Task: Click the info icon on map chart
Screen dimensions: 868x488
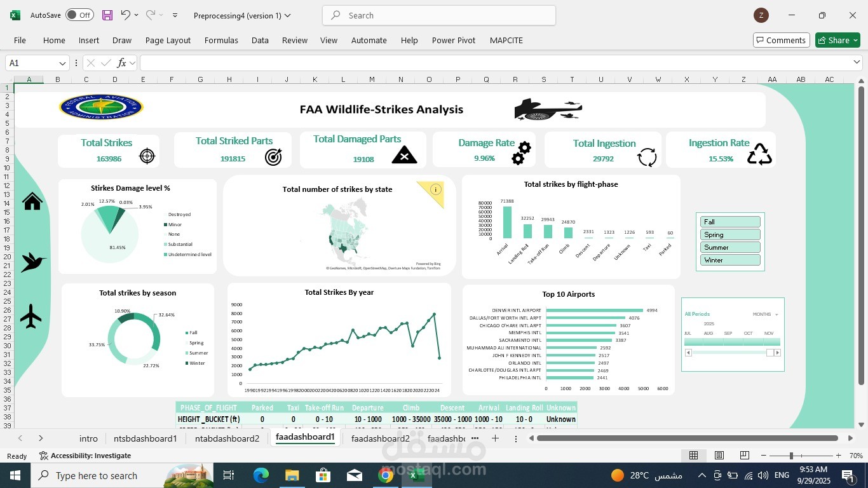Action: point(435,189)
